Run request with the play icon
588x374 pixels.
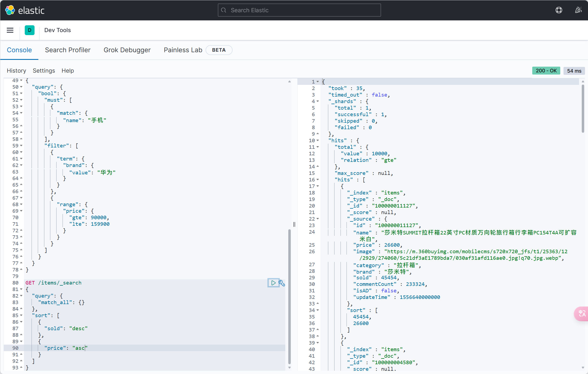click(x=273, y=283)
